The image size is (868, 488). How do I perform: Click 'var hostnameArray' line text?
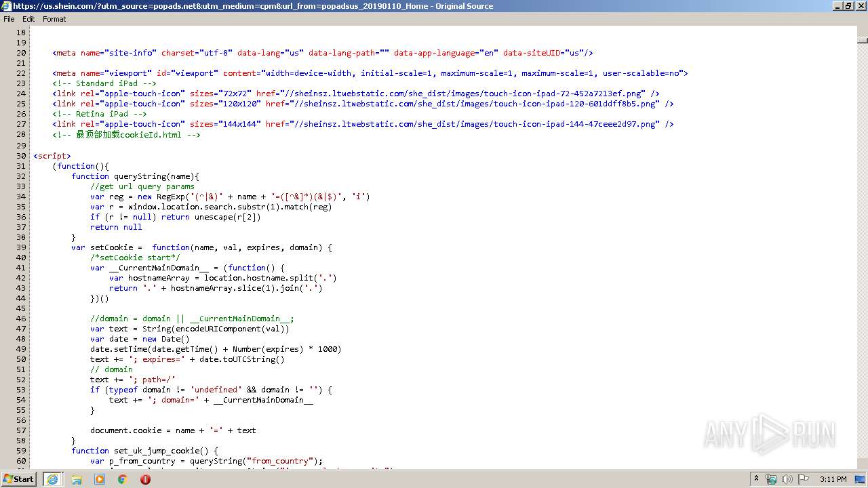coord(223,278)
